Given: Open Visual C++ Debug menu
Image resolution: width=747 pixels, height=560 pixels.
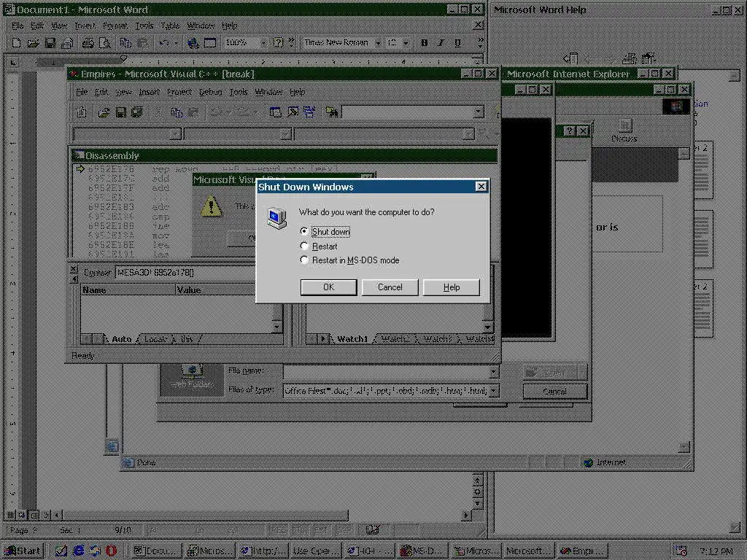Looking at the screenshot, I should (x=210, y=92).
